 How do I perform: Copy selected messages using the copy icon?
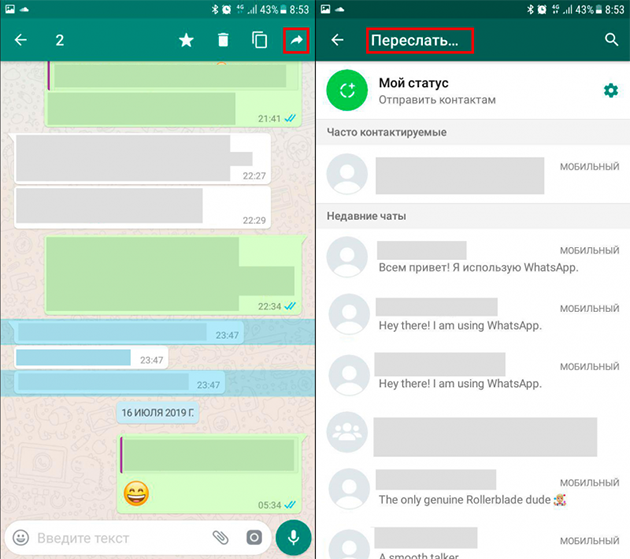tap(260, 40)
